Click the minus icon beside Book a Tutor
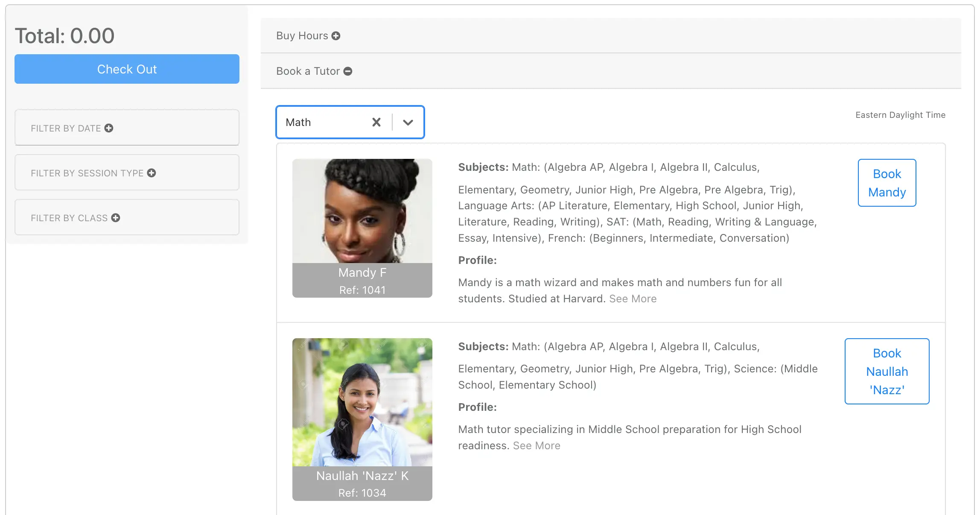980x515 pixels. tap(348, 71)
